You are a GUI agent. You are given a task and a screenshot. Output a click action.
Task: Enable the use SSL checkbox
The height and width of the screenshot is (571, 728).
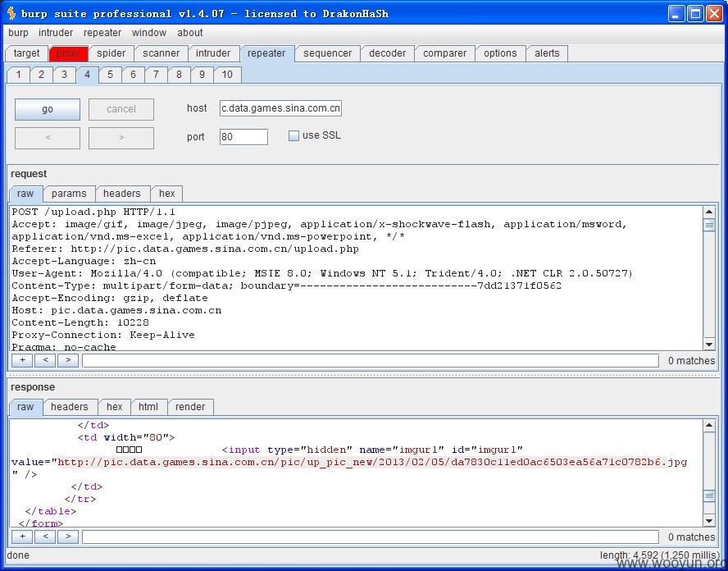pos(293,135)
